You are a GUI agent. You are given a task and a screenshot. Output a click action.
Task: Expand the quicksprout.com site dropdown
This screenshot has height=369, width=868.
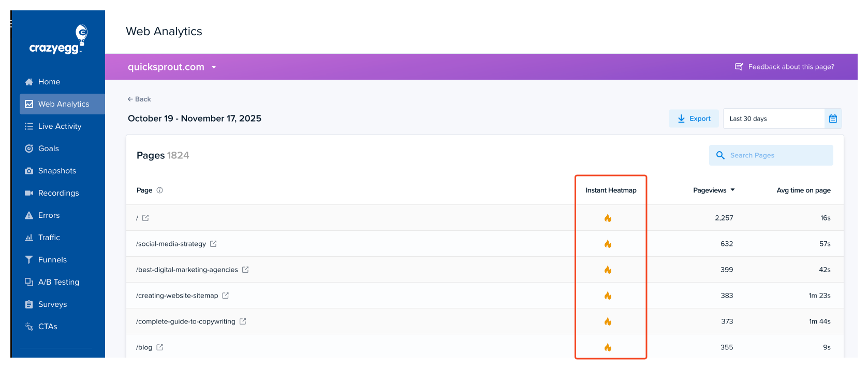pyautogui.click(x=213, y=67)
